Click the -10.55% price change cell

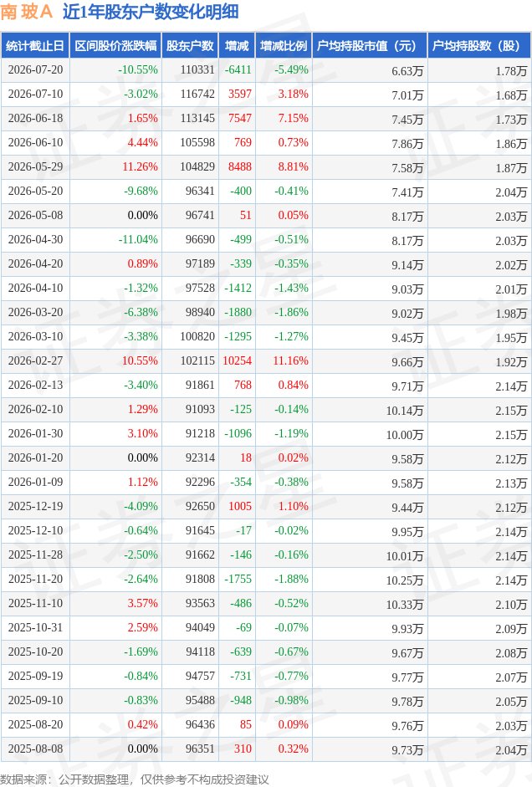click(x=137, y=69)
